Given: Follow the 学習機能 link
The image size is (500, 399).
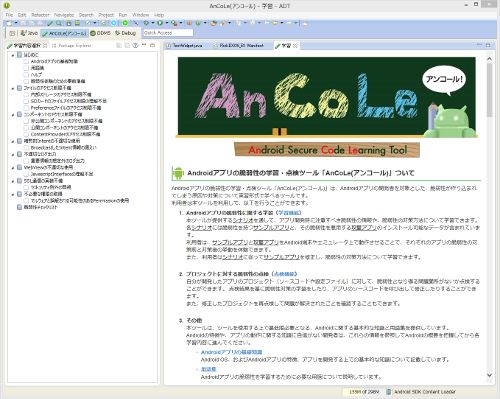Looking at the screenshot, I should click(x=289, y=213).
